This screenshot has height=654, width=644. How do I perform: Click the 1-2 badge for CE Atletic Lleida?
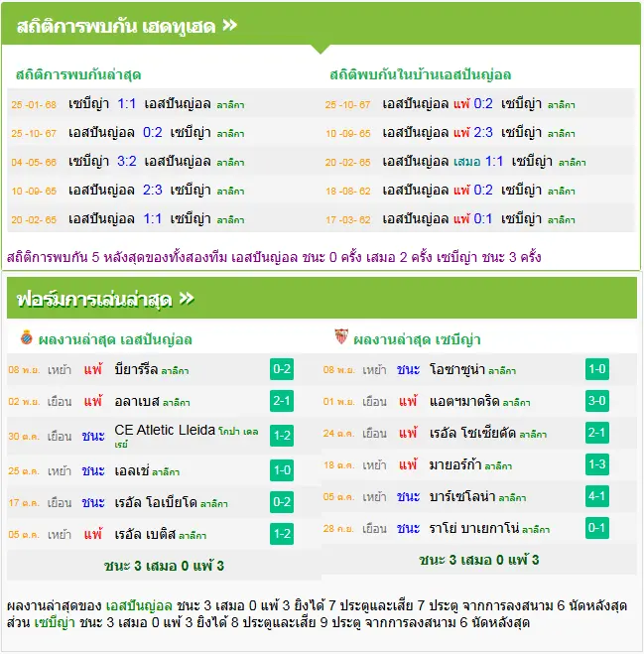[282, 436]
